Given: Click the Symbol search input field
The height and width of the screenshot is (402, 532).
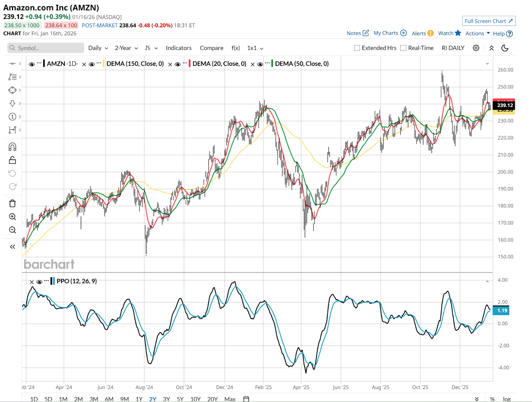Looking at the screenshot, I should [46, 48].
